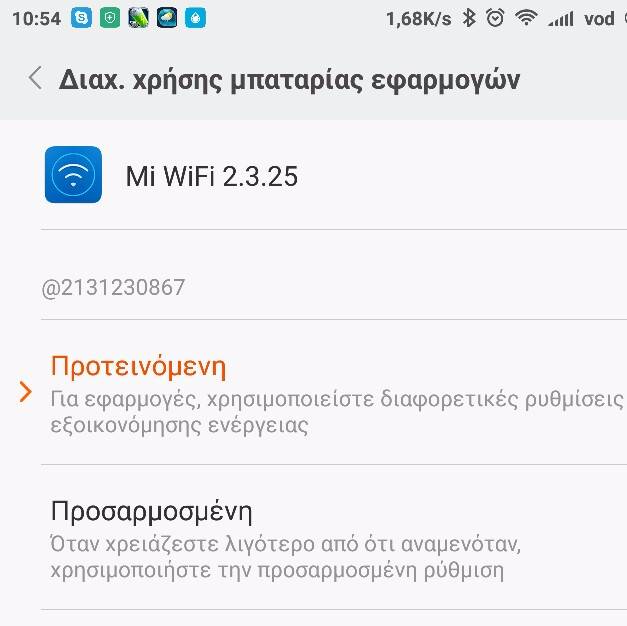Select the Προσαρμοσμένη battery option

(x=333, y=537)
